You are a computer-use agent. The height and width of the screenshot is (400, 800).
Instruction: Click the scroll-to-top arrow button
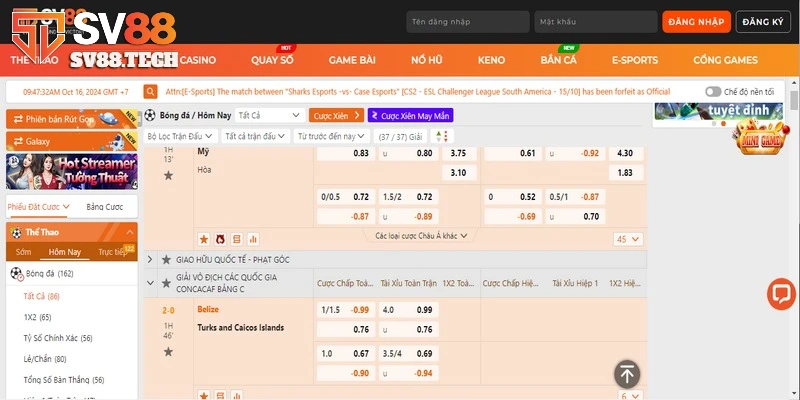coord(627,374)
